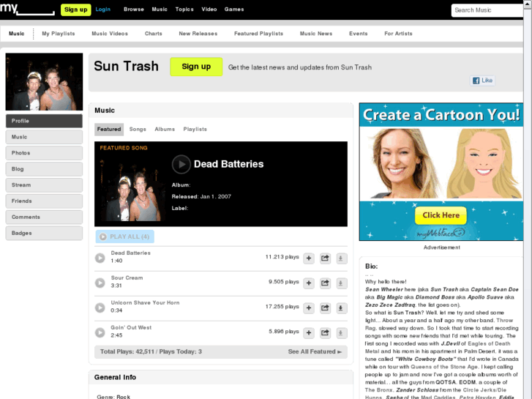
Task: Play Unicorn Shave Your Horn
Action: pos(100,307)
